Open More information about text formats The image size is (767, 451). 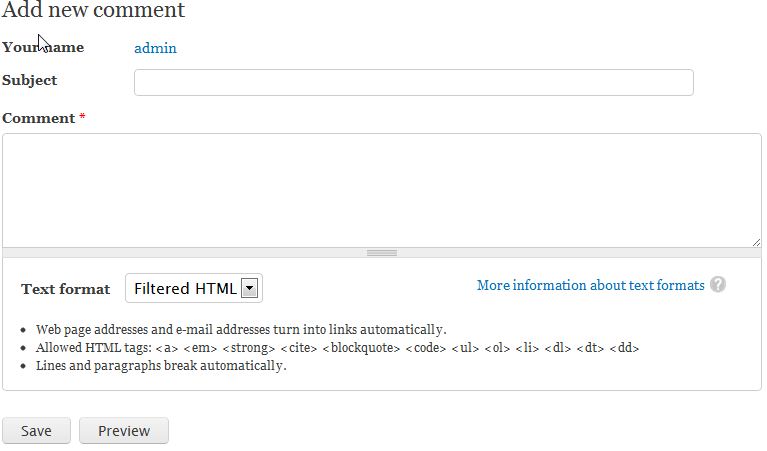coord(590,285)
